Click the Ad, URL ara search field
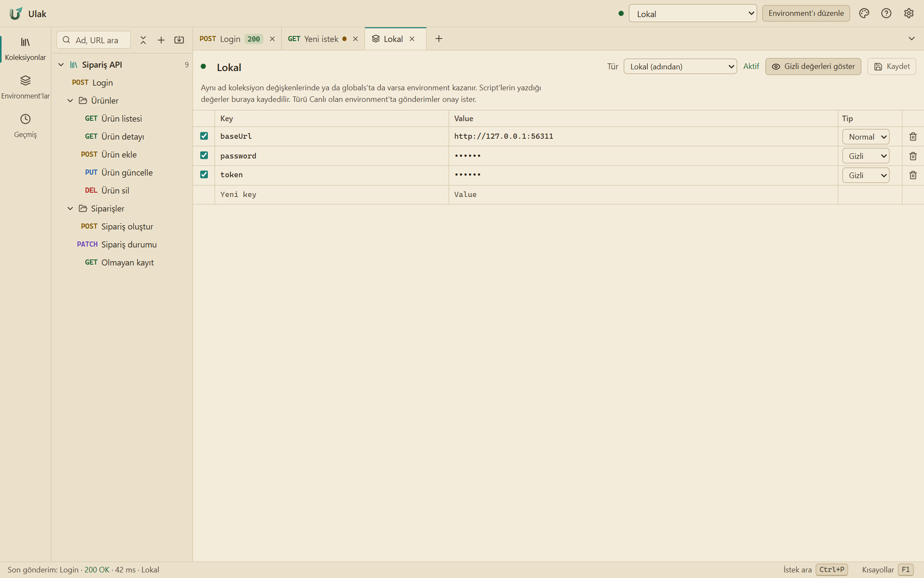The width and height of the screenshot is (924, 578). pos(94,40)
